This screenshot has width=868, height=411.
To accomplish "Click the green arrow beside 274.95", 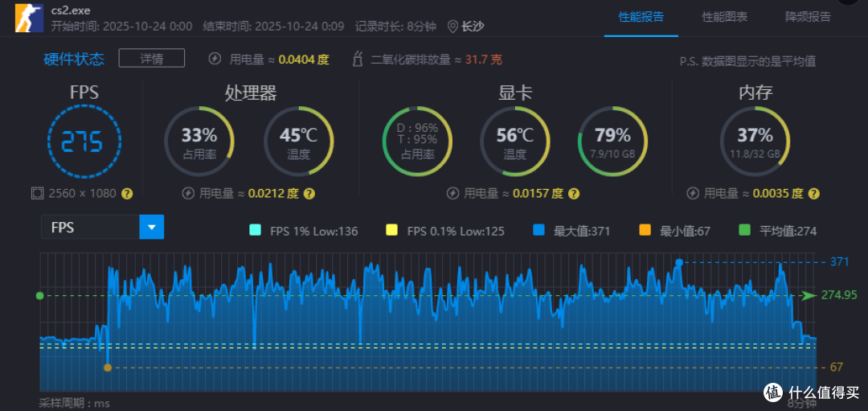I will click(809, 296).
